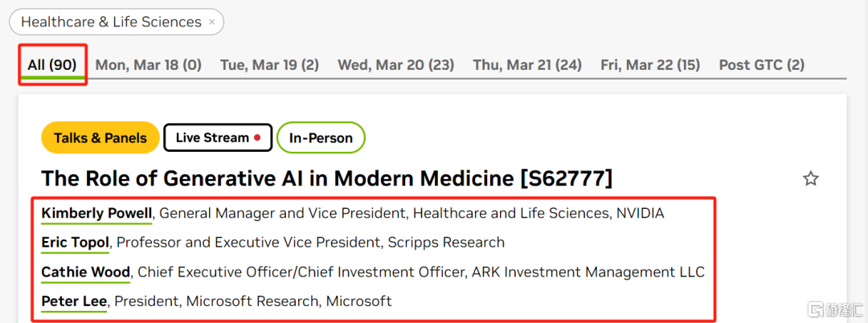The image size is (868, 323).
Task: Click the Live Stream badge
Action: (212, 138)
